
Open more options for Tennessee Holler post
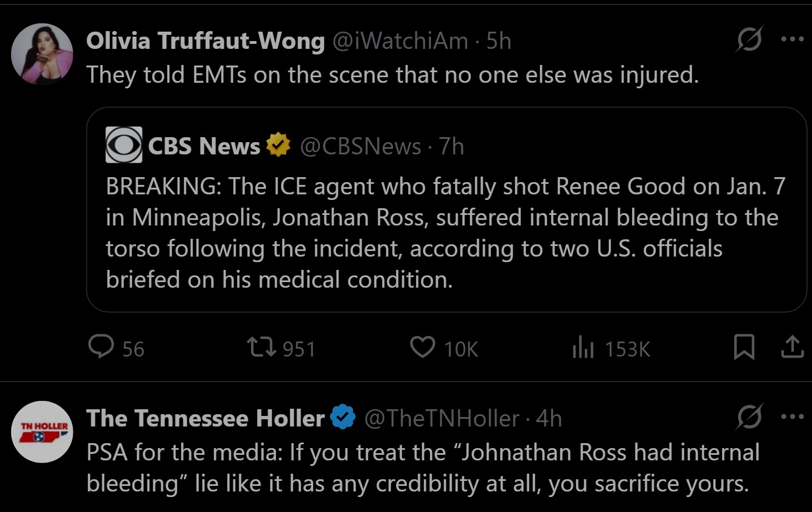point(792,417)
